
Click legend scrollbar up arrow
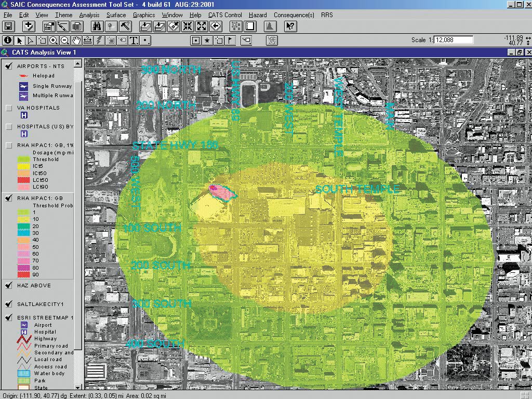(x=78, y=63)
